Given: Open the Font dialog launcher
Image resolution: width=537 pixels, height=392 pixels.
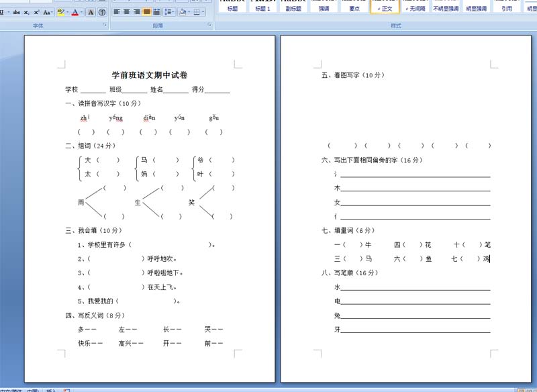Looking at the screenshot, I should 105,25.
